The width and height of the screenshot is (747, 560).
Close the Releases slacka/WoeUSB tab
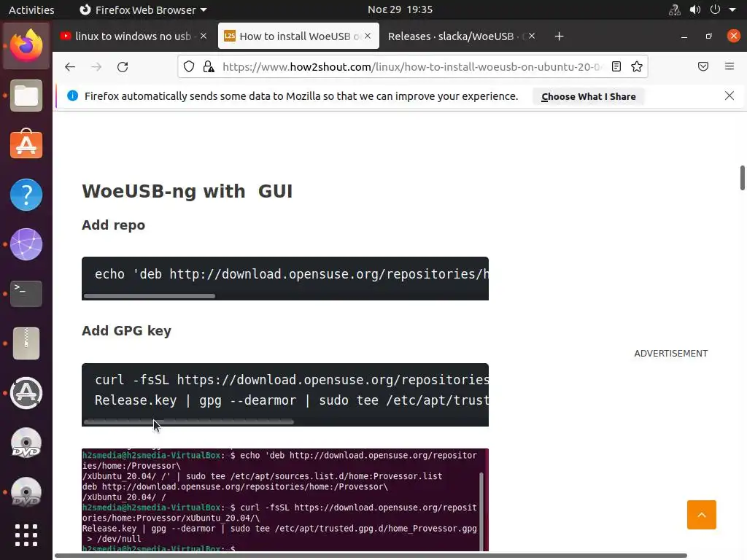pos(532,36)
